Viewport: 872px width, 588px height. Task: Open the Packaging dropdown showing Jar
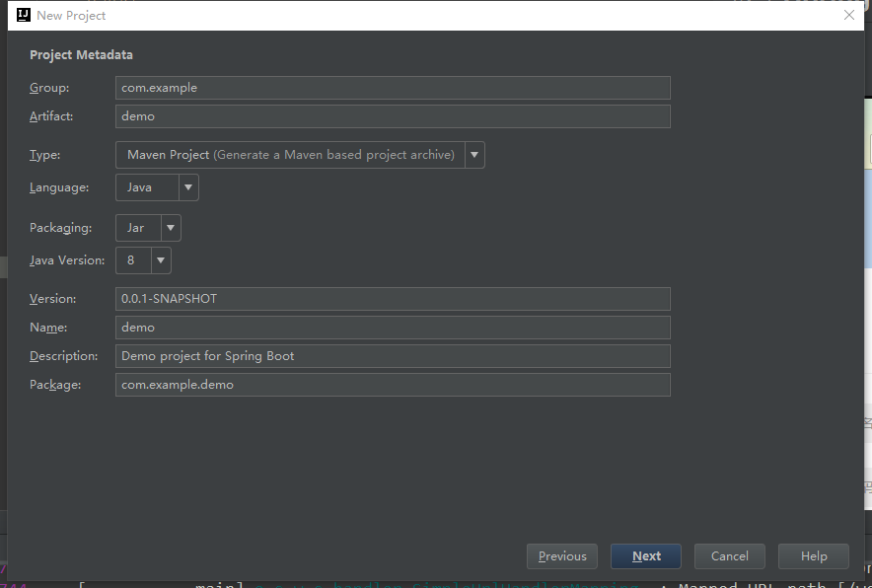tap(148, 228)
